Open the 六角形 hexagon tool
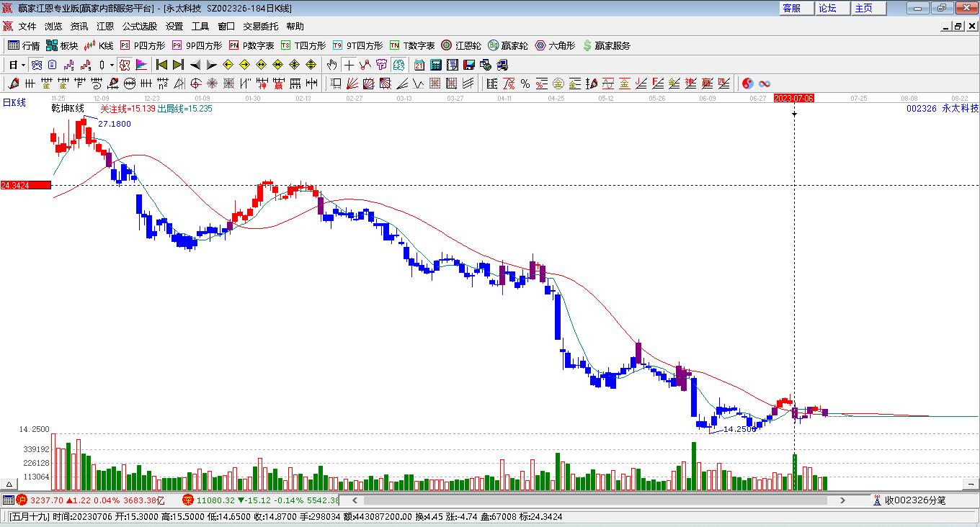 pos(555,45)
